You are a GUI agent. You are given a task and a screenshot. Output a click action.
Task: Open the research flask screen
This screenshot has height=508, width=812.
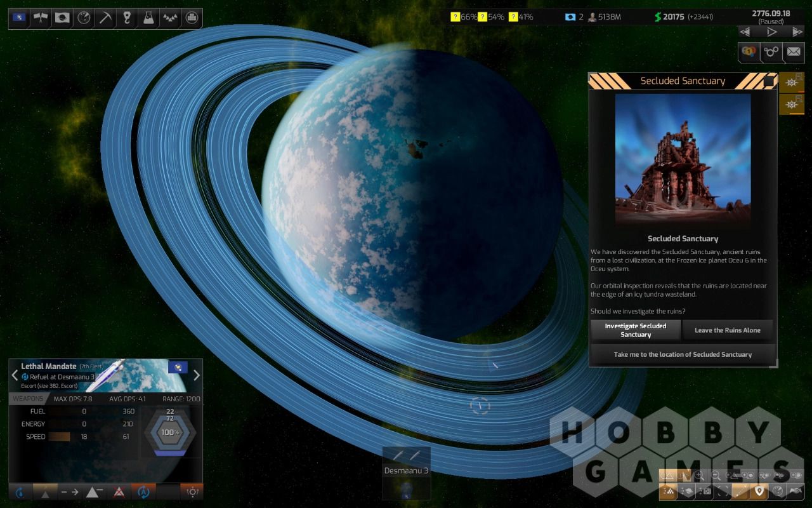(x=148, y=18)
